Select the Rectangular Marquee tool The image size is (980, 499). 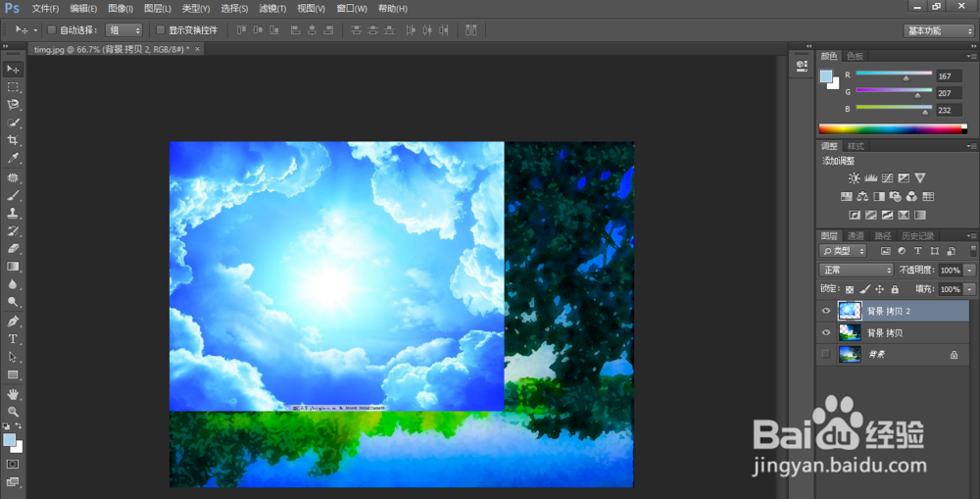coord(13,87)
